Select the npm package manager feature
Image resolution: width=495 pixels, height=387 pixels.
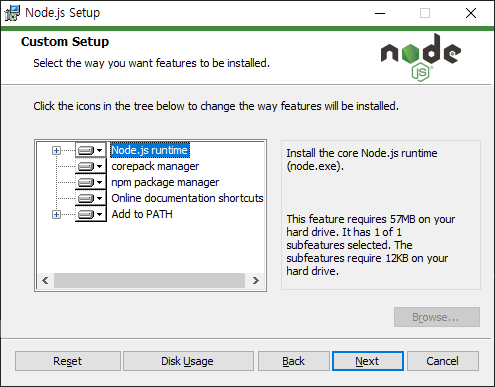point(165,182)
